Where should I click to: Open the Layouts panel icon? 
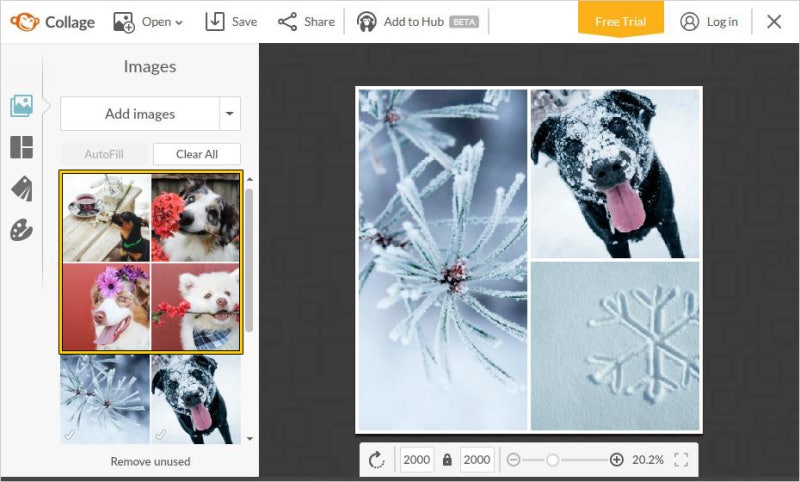(x=21, y=147)
